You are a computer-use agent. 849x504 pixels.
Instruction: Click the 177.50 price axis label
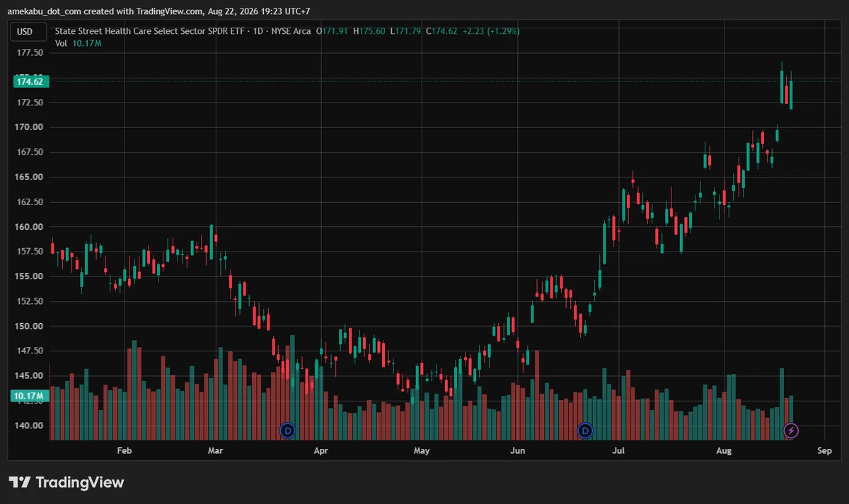point(29,53)
